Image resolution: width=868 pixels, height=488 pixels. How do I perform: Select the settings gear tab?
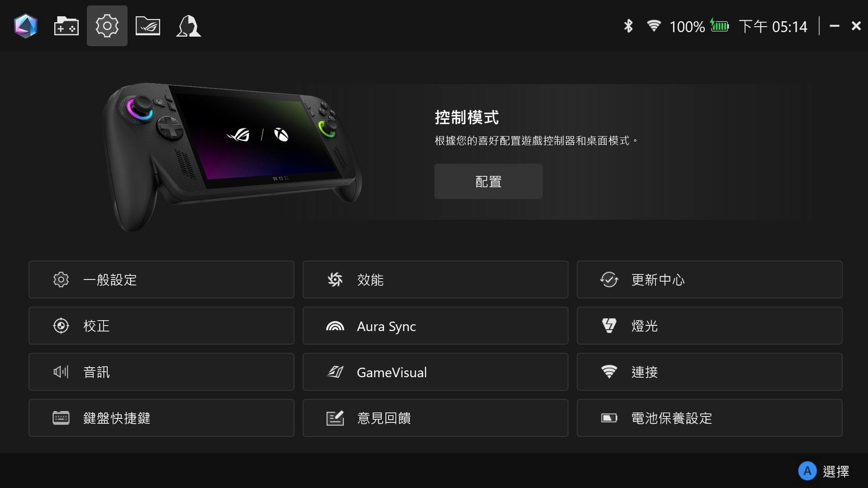107,26
